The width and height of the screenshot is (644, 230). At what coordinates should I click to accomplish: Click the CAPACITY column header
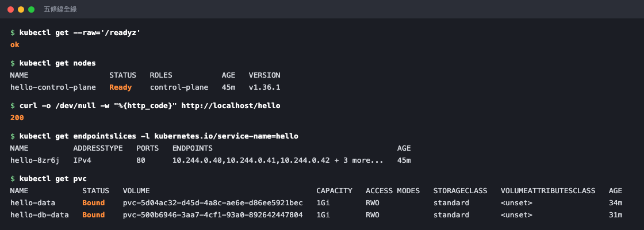coord(334,190)
